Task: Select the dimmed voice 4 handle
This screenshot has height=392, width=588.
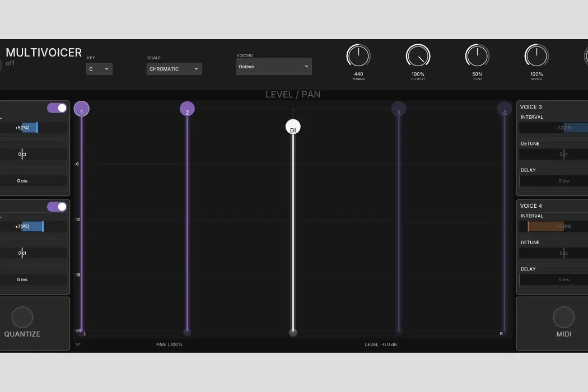Action: click(504, 109)
